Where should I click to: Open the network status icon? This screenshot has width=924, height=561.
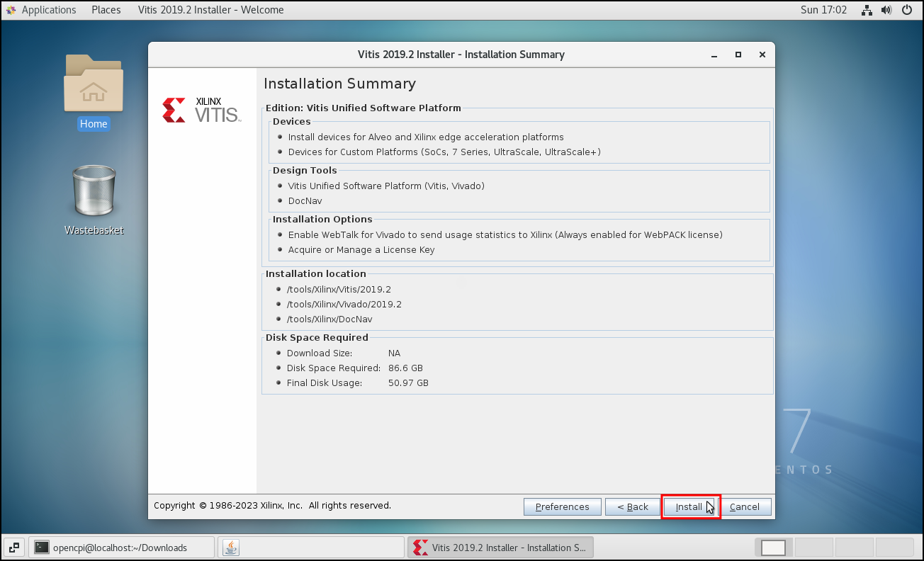867,10
